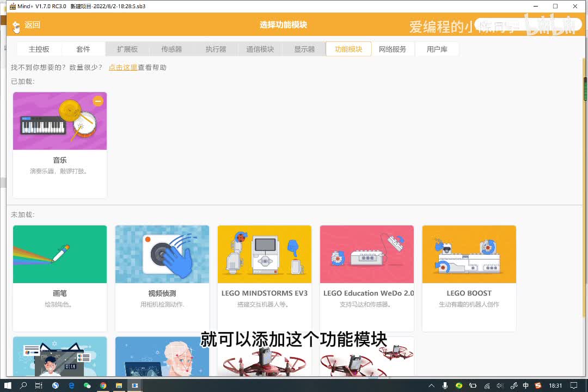Open the 传感器 tab
Screen dimensions: 588x392
(171, 49)
